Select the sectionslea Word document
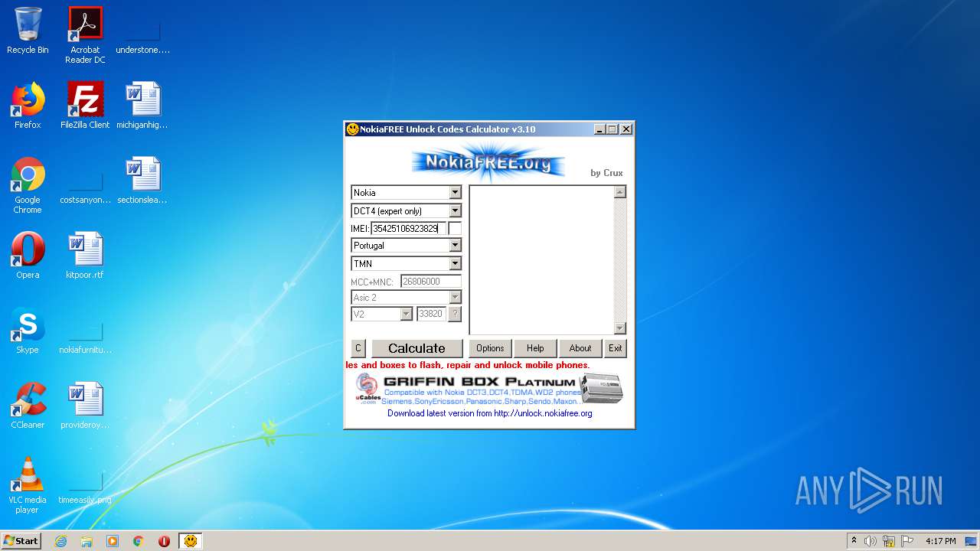 [x=142, y=181]
